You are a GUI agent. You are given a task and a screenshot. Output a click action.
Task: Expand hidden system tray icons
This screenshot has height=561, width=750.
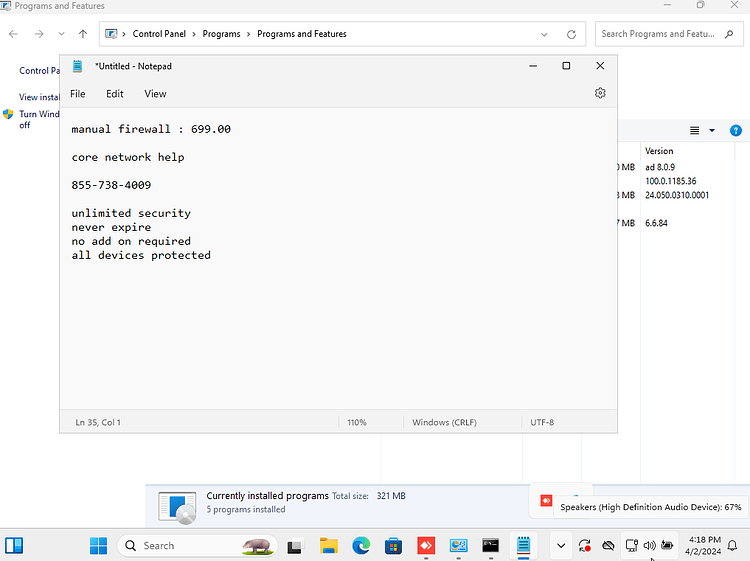coord(561,545)
